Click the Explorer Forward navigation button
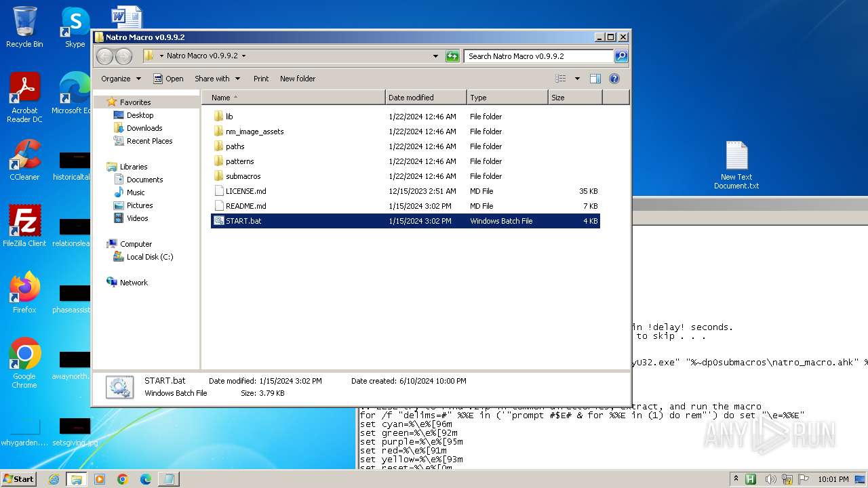The width and height of the screenshot is (868, 488). coord(123,56)
